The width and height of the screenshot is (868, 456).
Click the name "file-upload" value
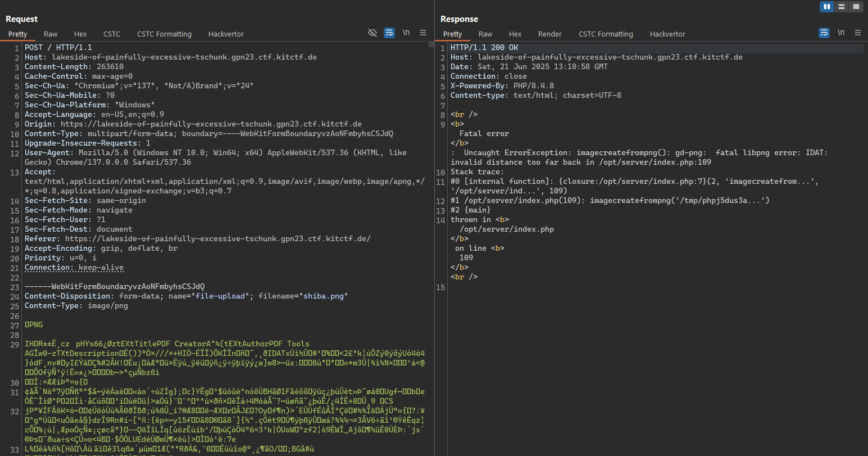click(220, 296)
